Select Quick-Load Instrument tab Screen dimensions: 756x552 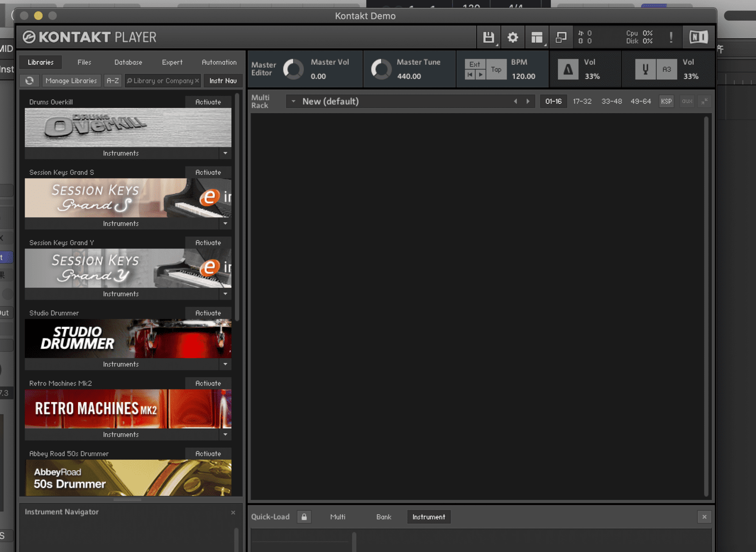tap(429, 517)
